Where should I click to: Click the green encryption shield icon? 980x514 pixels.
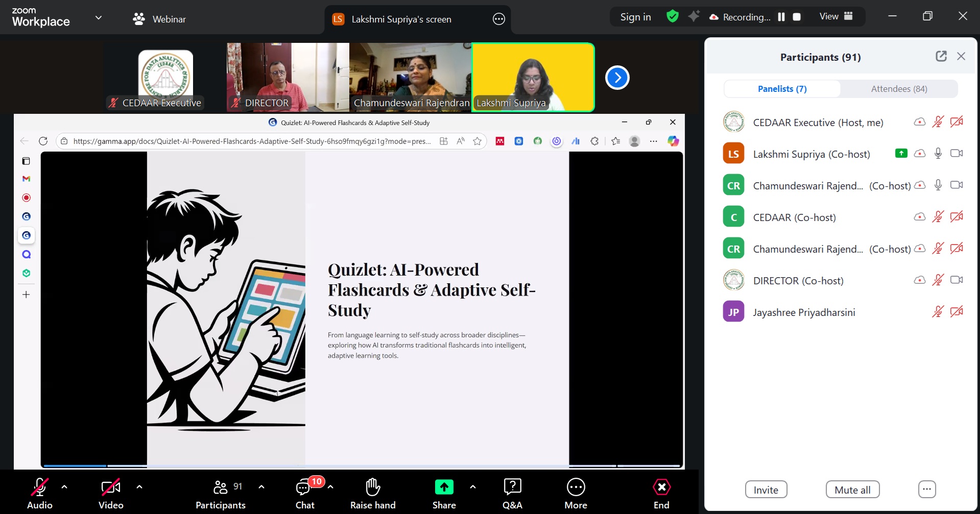673,17
